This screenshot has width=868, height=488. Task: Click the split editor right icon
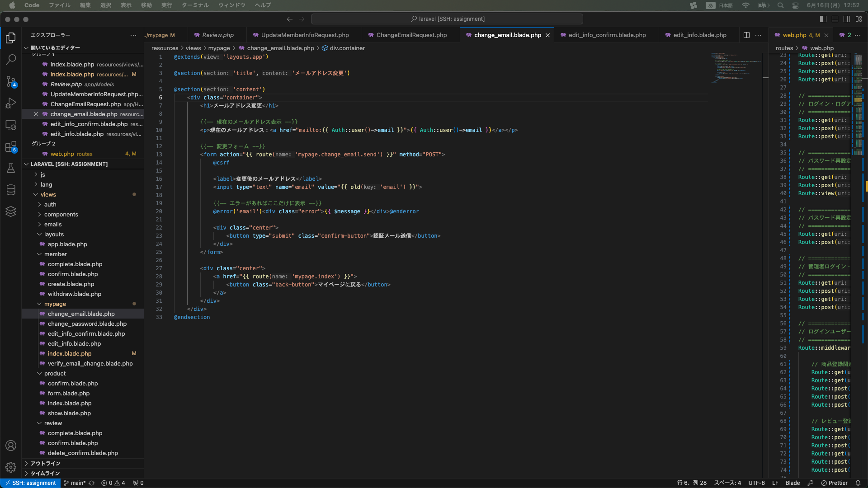coord(746,35)
